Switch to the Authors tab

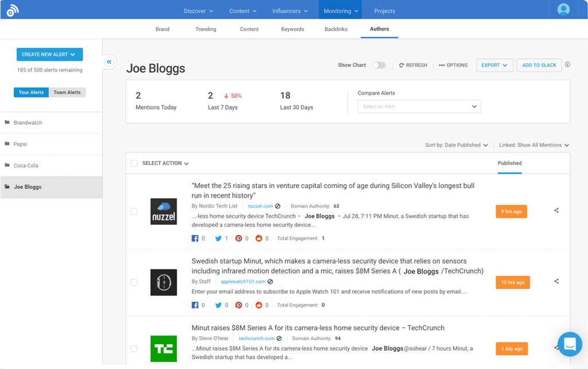[380, 29]
